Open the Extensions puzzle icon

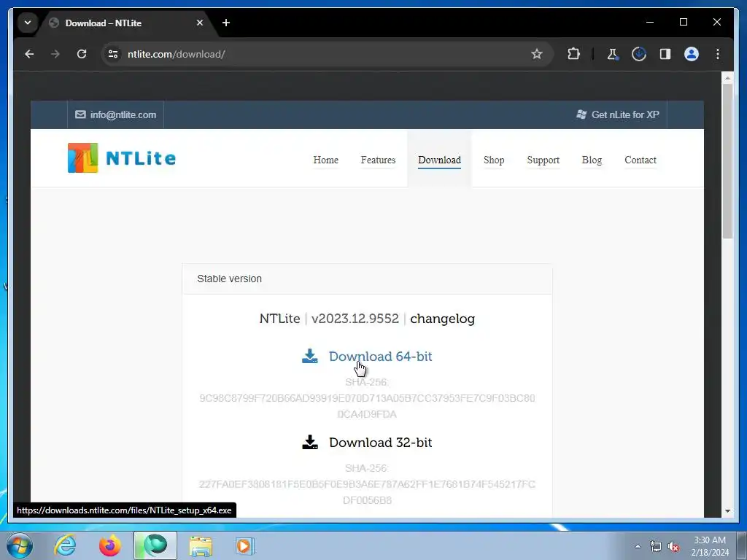coord(573,54)
